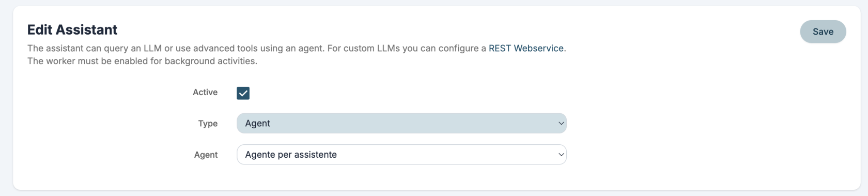Open the REST Webservice link
This screenshot has width=868, height=196.
tap(526, 48)
